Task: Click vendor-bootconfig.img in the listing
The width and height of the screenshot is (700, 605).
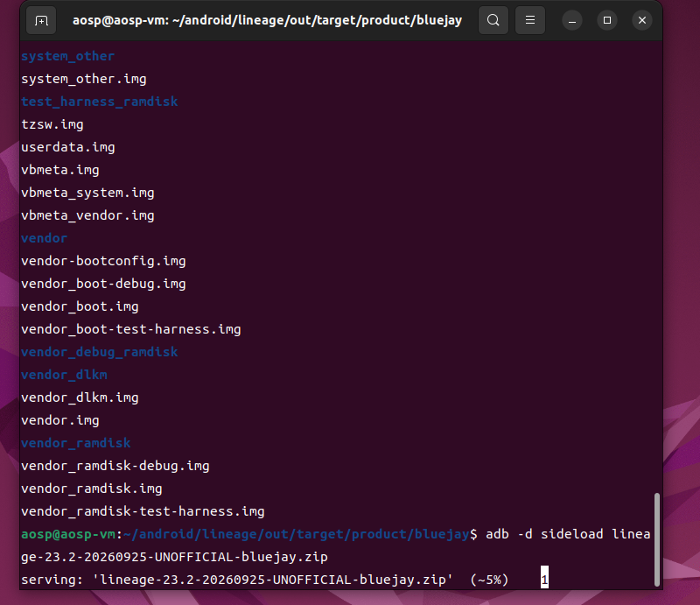Action: coord(103,261)
